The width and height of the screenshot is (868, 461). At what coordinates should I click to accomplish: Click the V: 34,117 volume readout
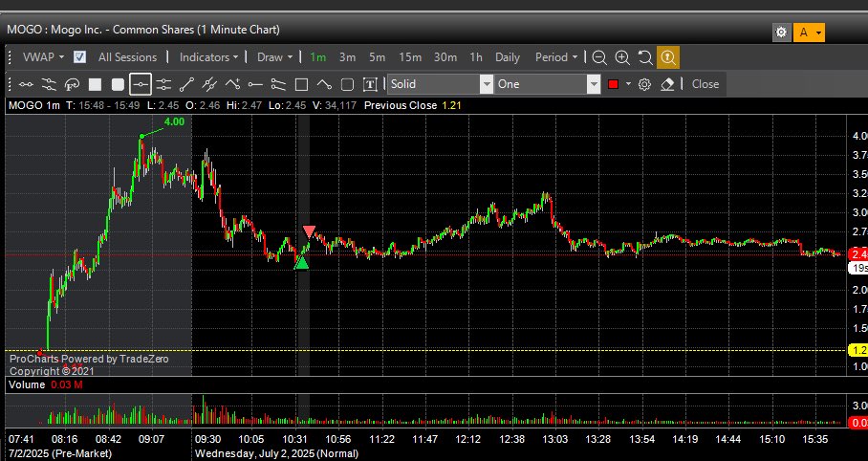pyautogui.click(x=335, y=105)
